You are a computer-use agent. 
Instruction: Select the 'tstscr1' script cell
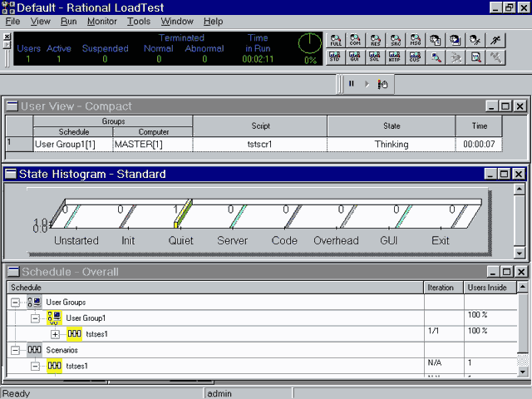[260, 144]
